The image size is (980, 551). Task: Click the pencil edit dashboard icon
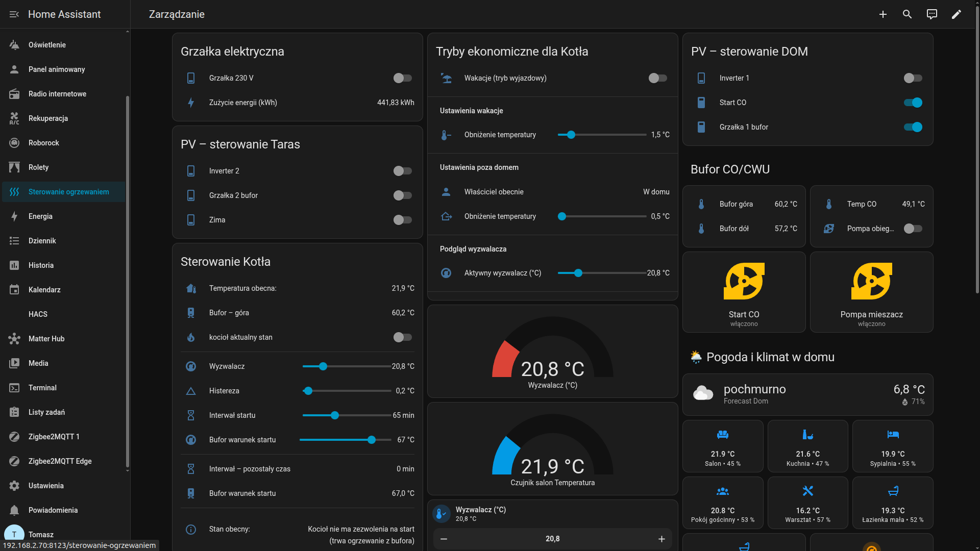[x=956, y=14]
